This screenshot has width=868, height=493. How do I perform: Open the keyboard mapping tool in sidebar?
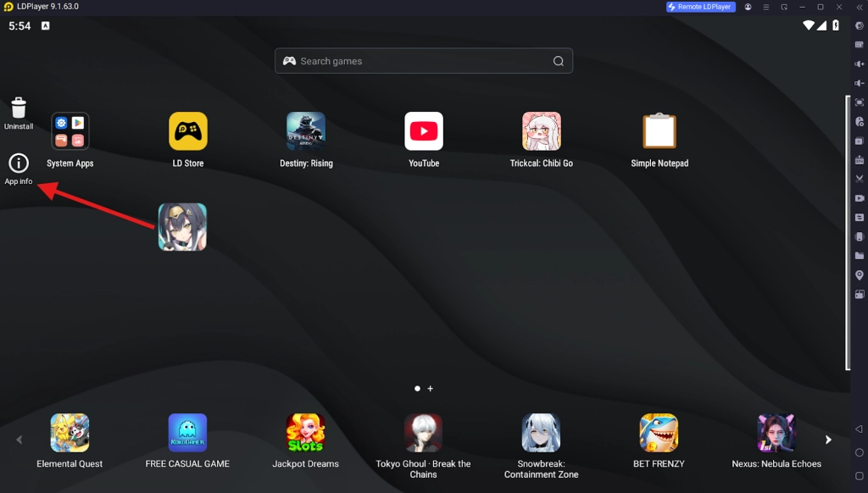[x=859, y=44]
